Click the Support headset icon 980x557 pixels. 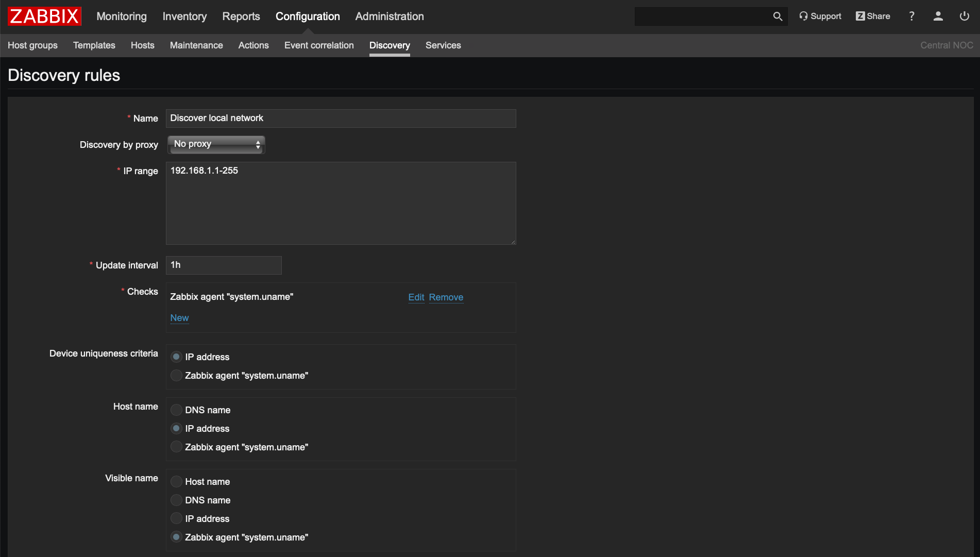point(820,16)
